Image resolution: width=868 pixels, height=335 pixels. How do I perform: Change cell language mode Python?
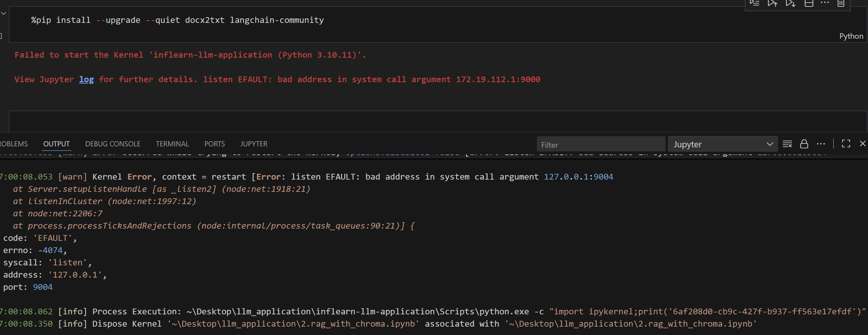pyautogui.click(x=851, y=36)
